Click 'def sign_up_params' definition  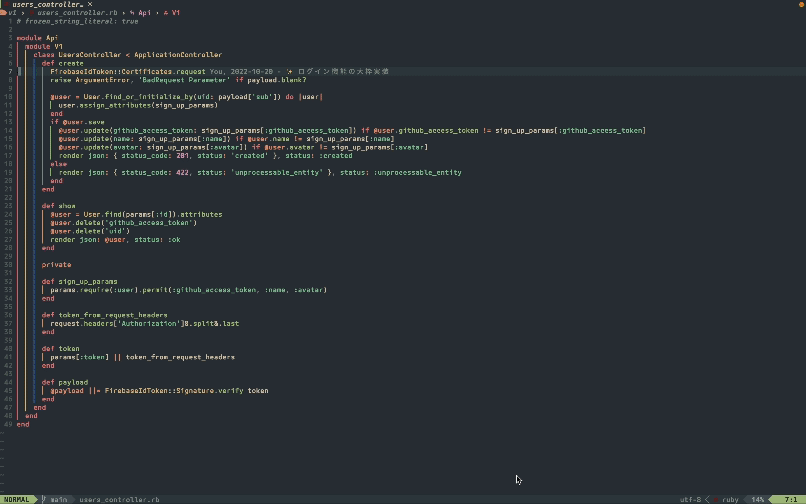coord(79,282)
